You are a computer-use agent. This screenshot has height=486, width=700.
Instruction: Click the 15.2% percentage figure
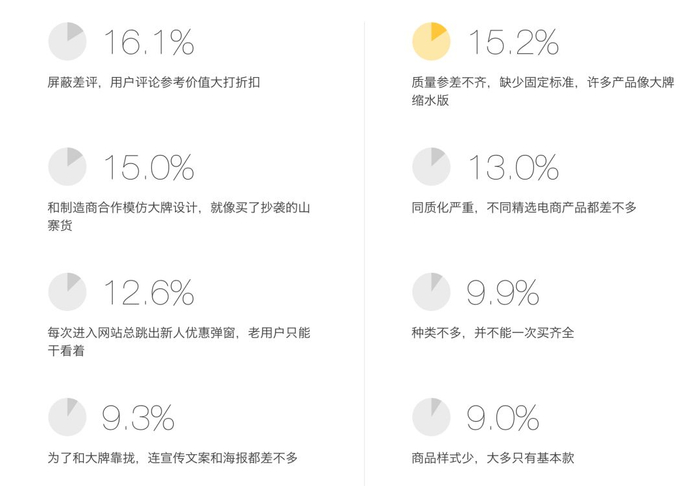[514, 43]
